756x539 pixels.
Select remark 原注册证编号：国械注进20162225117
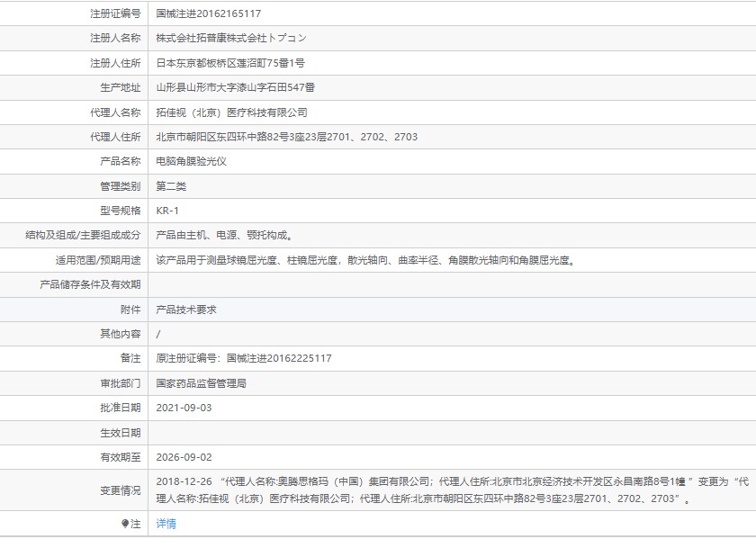pyautogui.click(x=244, y=358)
